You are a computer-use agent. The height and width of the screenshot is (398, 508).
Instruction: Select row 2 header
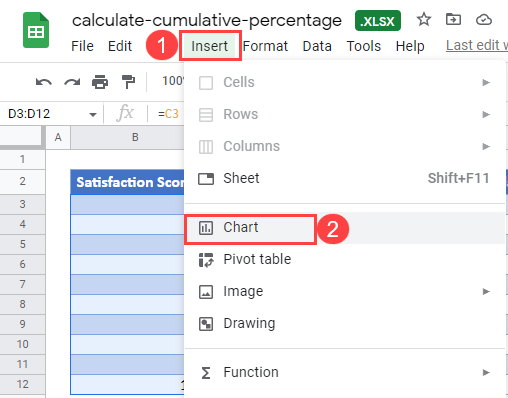tap(22, 181)
